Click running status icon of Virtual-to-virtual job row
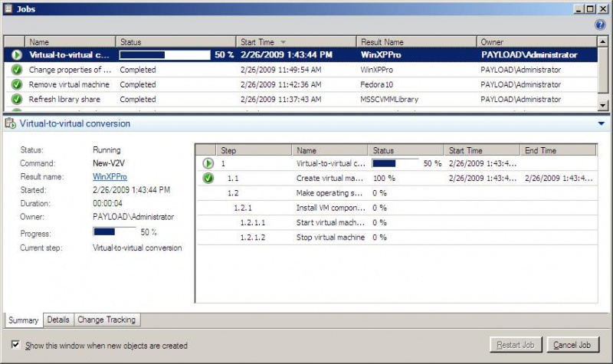This screenshot has height=364, width=613. click(x=16, y=55)
